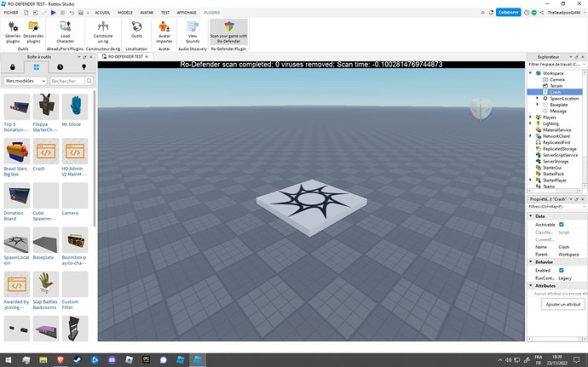The height and width of the screenshot is (367, 588).
Task: Collapse the Data properties section
Action: pyautogui.click(x=531, y=216)
